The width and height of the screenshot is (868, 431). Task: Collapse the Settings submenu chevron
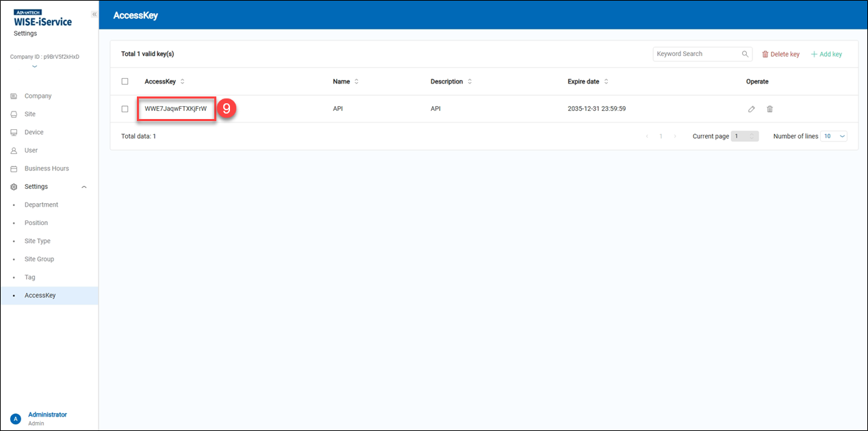[x=84, y=186]
